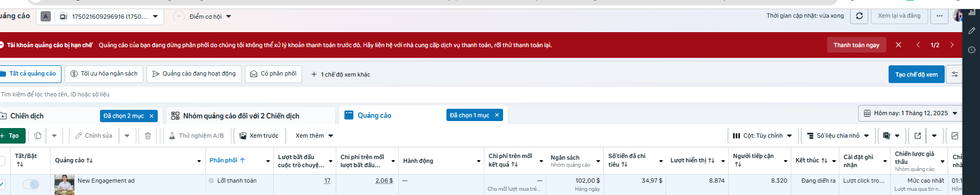This screenshot has width=980, height=195.
Task: Expand the 'Xem thêm' menu
Action: [x=314, y=136]
